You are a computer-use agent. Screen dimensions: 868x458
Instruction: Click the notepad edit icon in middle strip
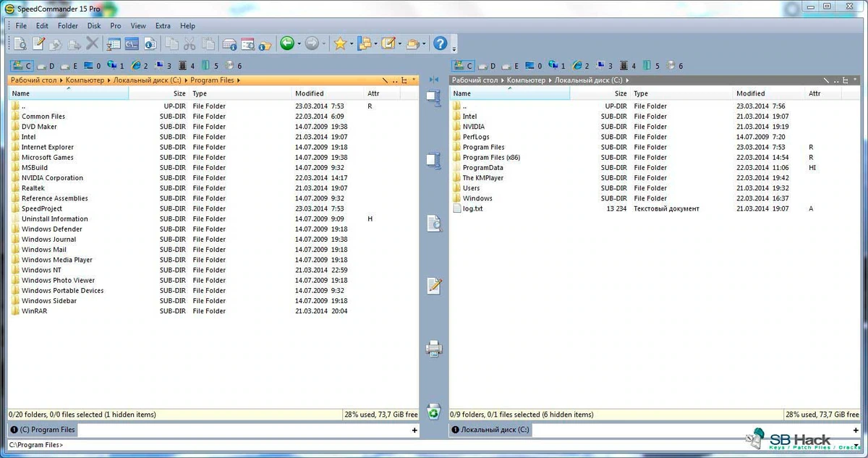click(434, 285)
